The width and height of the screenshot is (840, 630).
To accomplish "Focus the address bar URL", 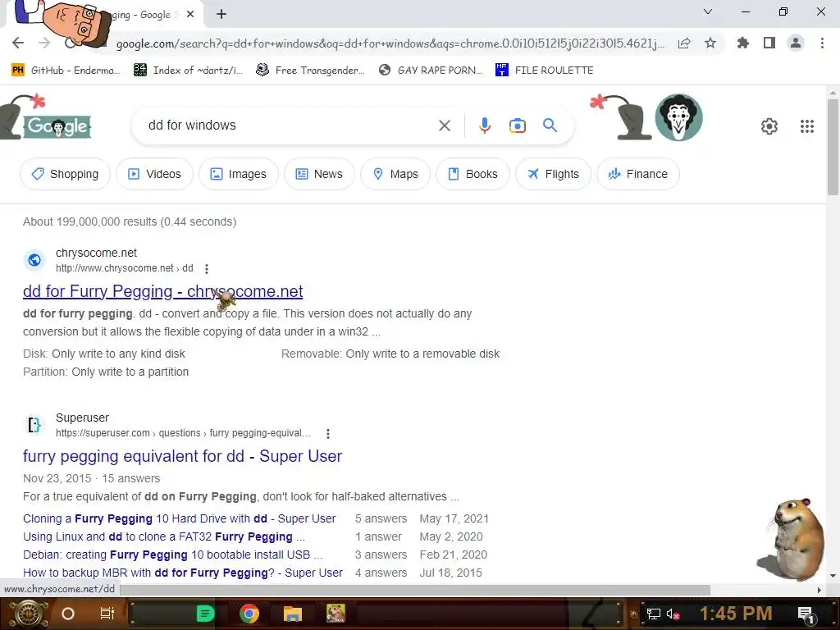I will click(x=390, y=43).
